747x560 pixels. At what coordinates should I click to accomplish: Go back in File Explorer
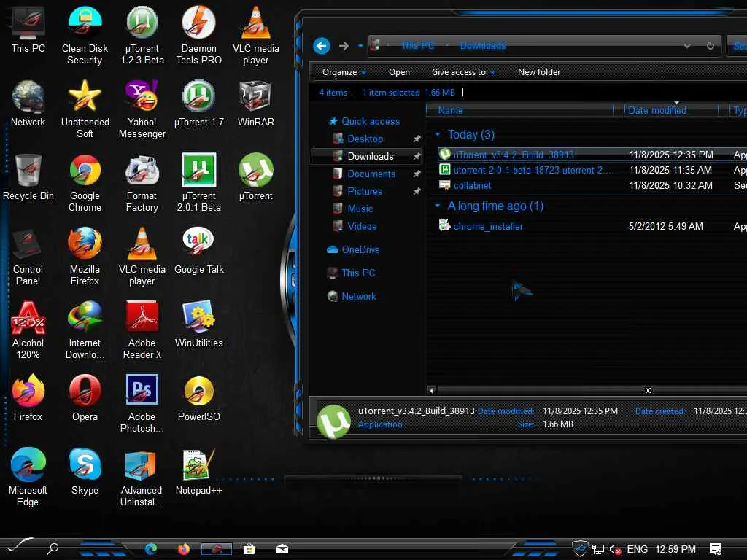pos(322,46)
